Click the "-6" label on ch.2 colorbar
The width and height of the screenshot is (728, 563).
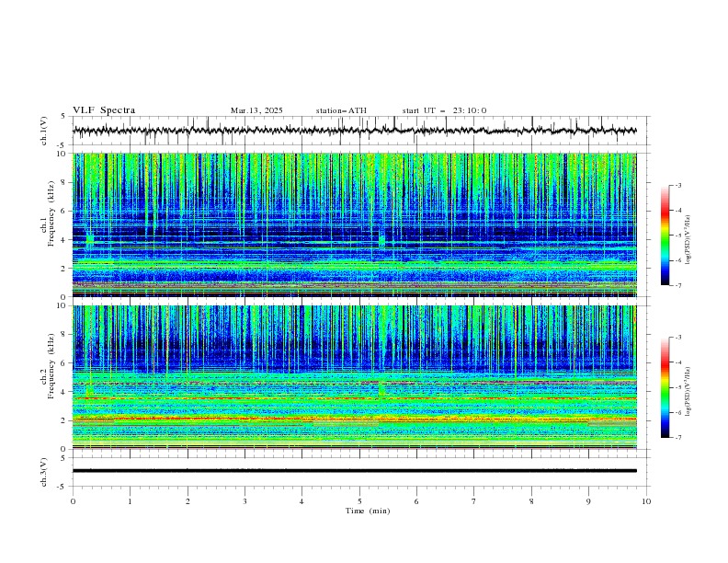coord(677,412)
